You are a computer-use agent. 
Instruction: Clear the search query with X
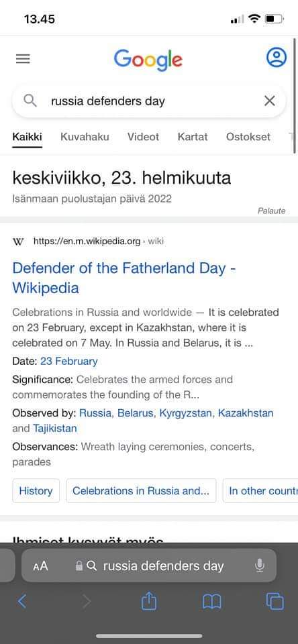[x=269, y=101]
